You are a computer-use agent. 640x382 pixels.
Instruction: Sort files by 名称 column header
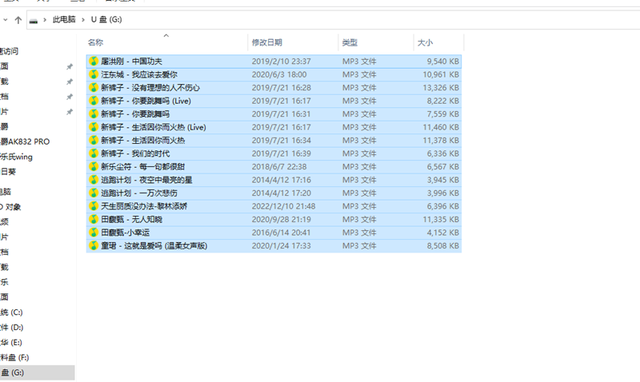96,42
